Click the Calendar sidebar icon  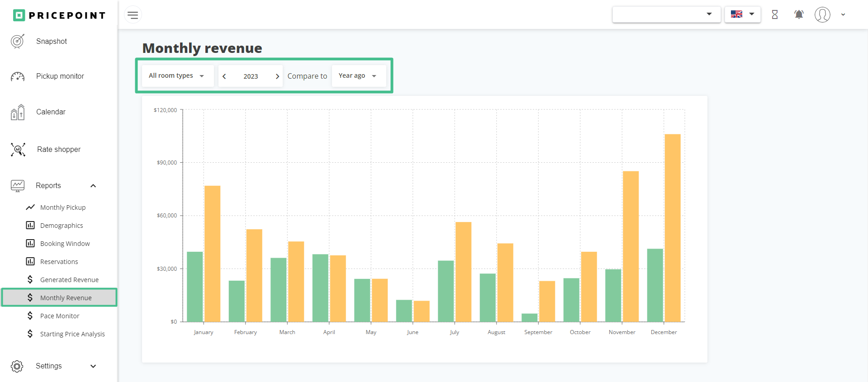(18, 112)
